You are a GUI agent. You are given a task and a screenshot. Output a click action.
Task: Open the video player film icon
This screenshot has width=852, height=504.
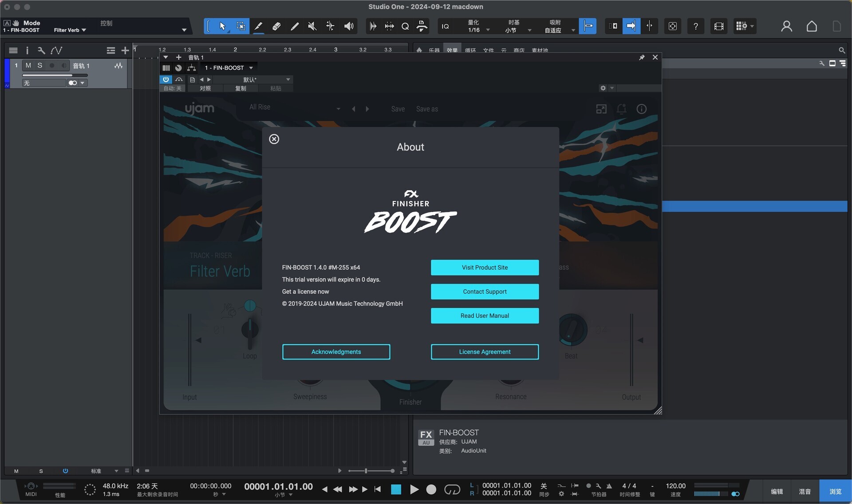(x=718, y=26)
